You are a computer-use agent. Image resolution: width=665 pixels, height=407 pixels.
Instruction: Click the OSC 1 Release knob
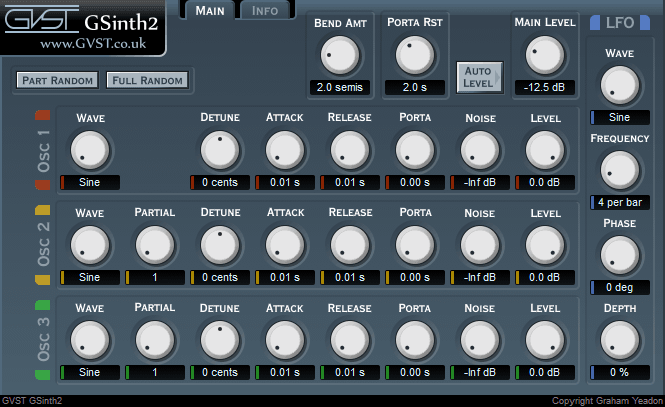[350, 150]
